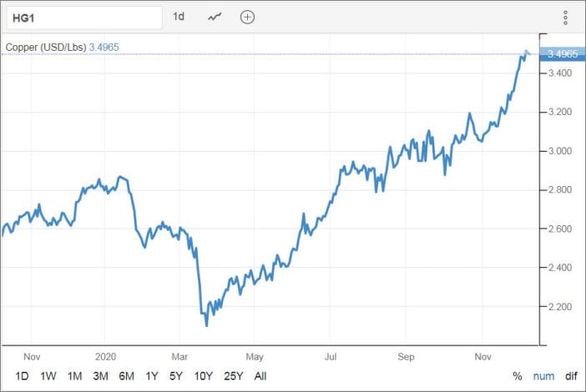Switch chart range to 1M

pos(75,376)
